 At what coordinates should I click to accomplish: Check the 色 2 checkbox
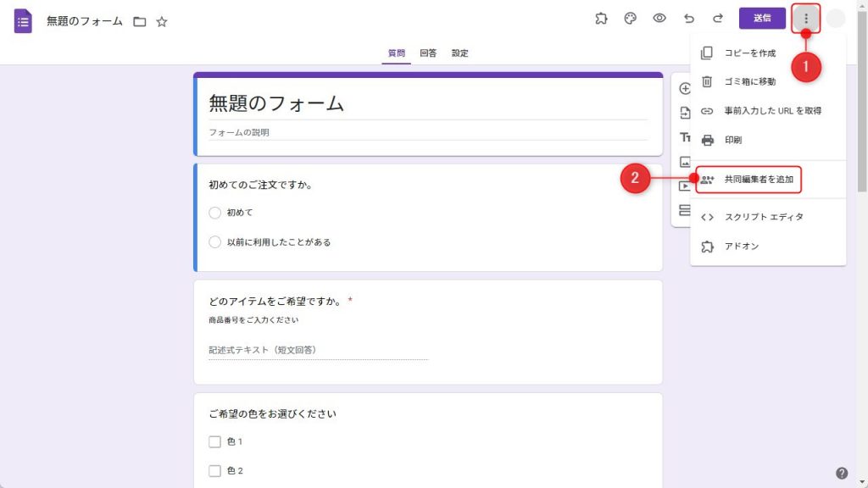pyautogui.click(x=214, y=471)
